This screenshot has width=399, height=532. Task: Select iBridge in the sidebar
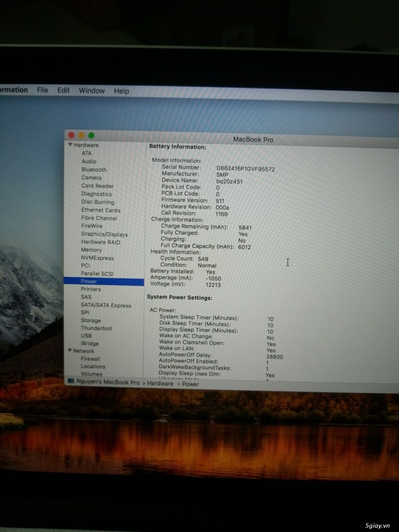90,343
